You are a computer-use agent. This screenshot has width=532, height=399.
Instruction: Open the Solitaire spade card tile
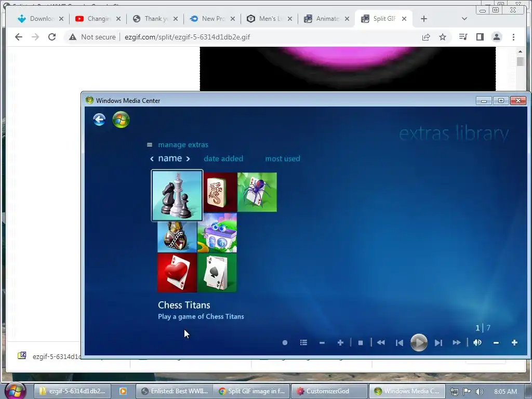(217, 272)
